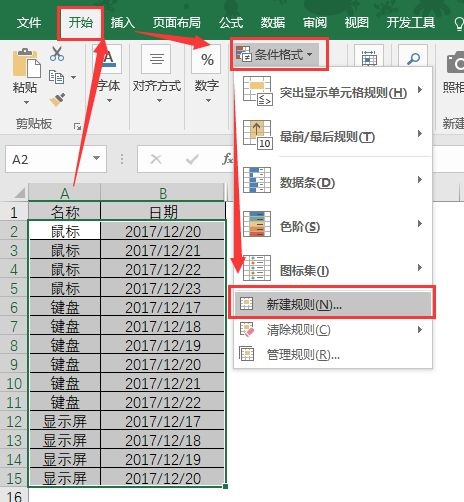Image resolution: width=464 pixels, height=502 pixels.
Task: Click the Paste clipboard icon
Action: (x=26, y=63)
